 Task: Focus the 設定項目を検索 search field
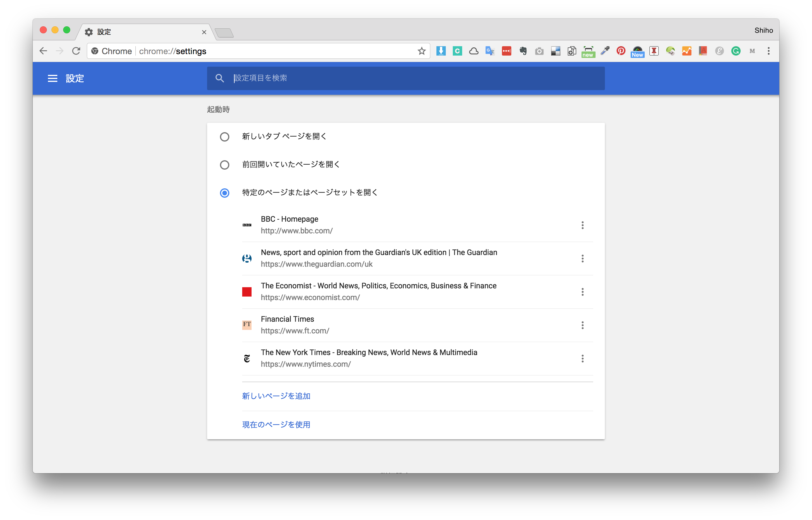coord(405,78)
